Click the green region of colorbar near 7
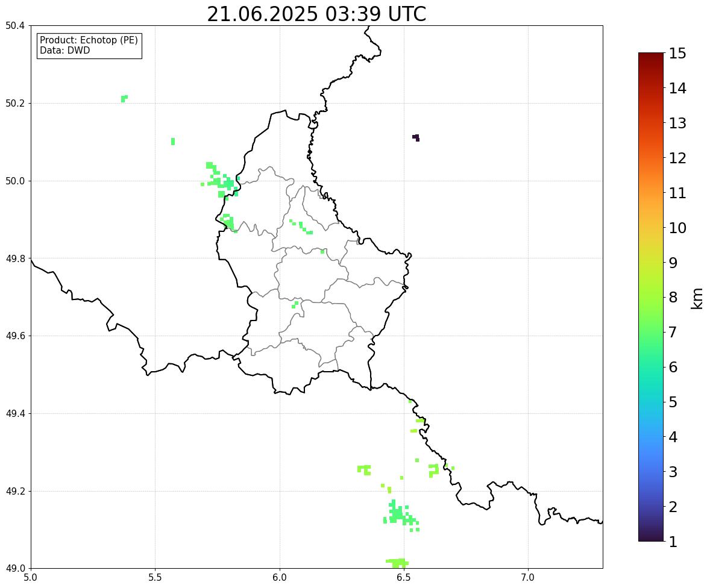 pyautogui.click(x=651, y=332)
